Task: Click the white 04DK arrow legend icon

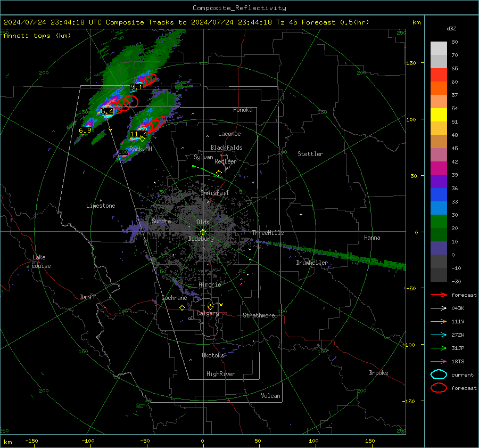Action: tap(439, 308)
